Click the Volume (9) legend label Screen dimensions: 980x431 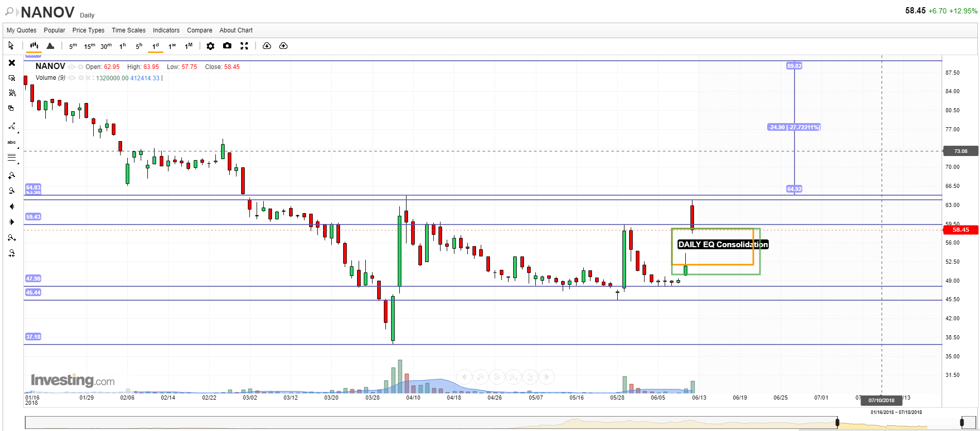pyautogui.click(x=50, y=78)
